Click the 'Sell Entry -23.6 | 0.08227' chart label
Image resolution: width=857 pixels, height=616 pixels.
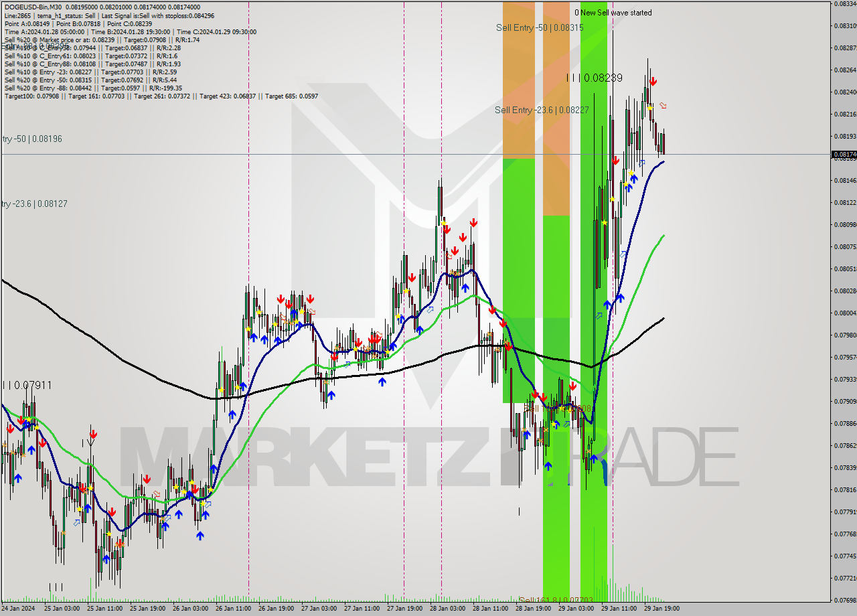coord(542,110)
